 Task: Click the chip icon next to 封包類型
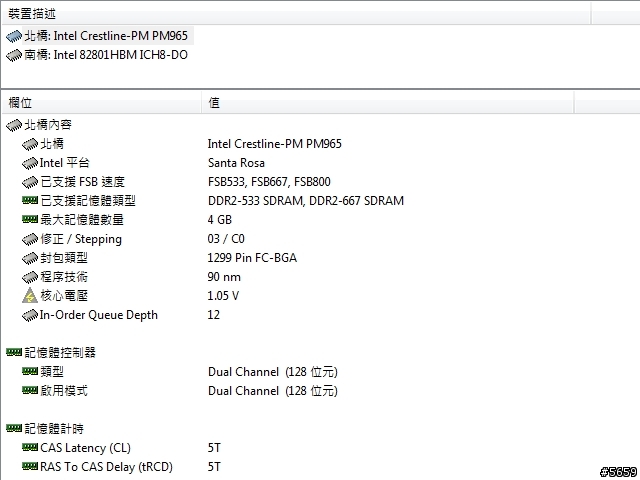(x=30, y=258)
